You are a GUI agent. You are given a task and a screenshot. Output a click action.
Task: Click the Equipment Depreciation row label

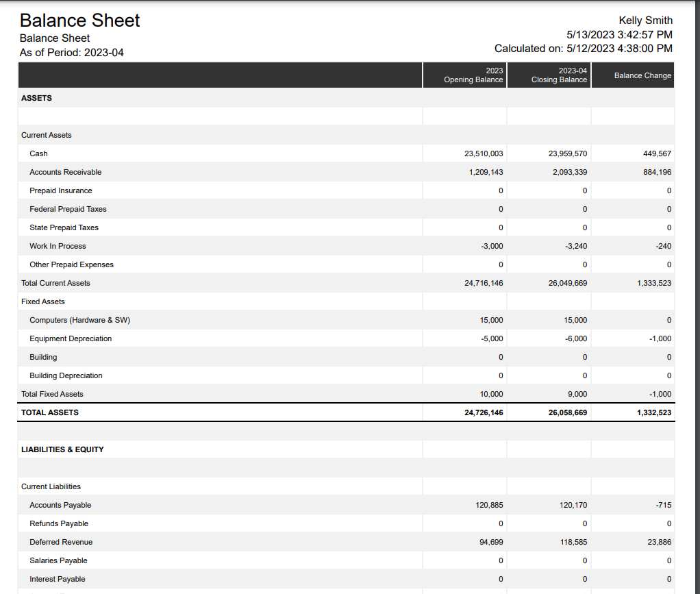click(71, 338)
